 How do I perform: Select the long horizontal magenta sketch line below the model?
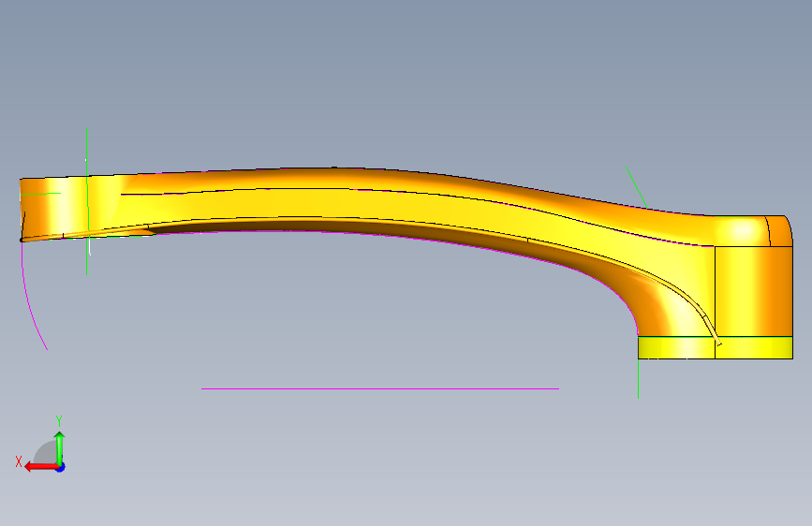click(x=380, y=388)
